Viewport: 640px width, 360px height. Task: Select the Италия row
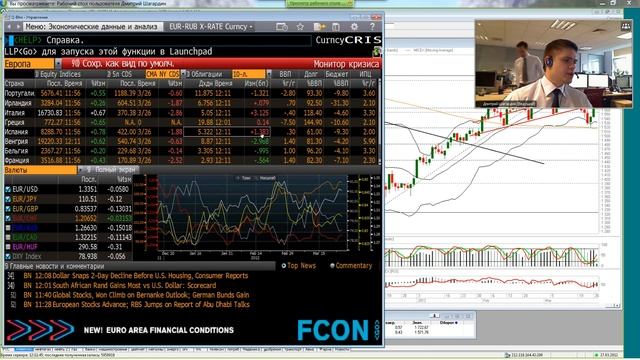pos(191,113)
